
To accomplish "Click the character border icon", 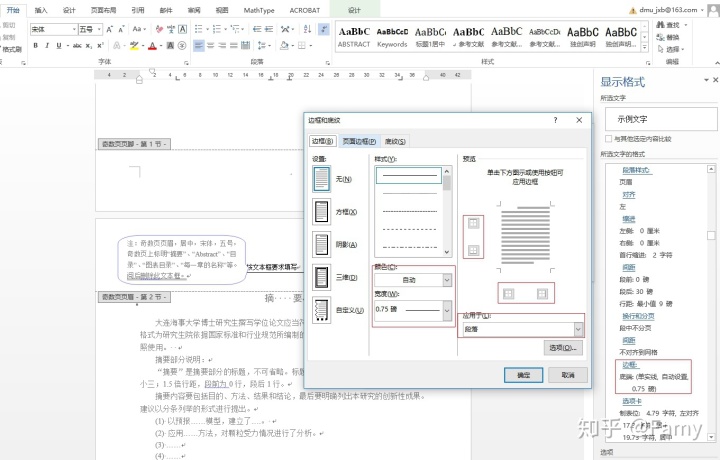I will coord(182,29).
